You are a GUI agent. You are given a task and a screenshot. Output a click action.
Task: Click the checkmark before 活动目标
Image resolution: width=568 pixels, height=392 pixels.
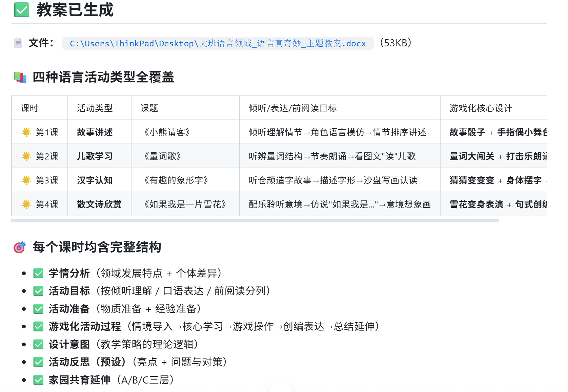click(39, 291)
